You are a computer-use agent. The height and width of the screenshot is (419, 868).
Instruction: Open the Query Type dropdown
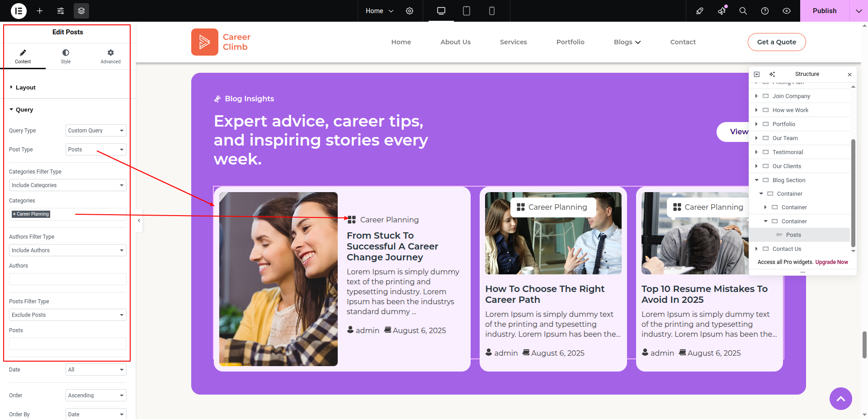pos(96,131)
